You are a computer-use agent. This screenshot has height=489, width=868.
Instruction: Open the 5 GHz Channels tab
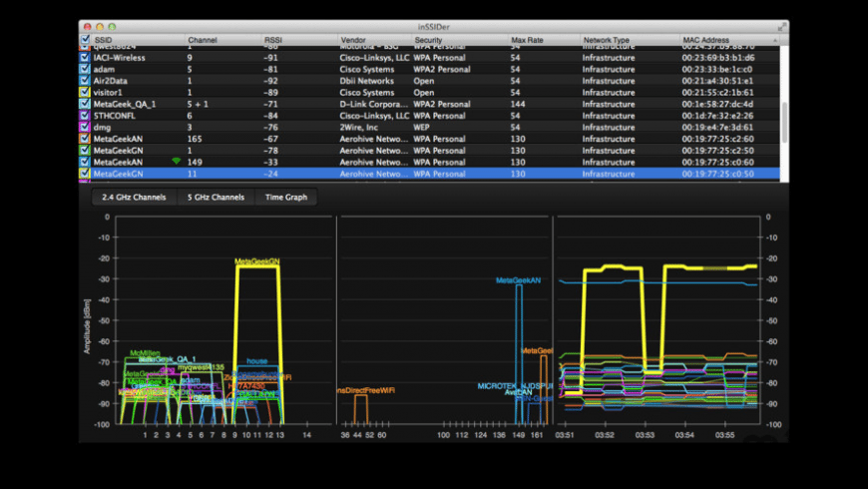(x=215, y=198)
